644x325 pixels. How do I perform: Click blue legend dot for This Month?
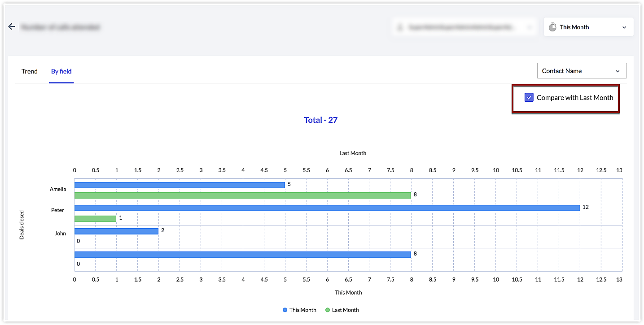pyautogui.click(x=285, y=310)
